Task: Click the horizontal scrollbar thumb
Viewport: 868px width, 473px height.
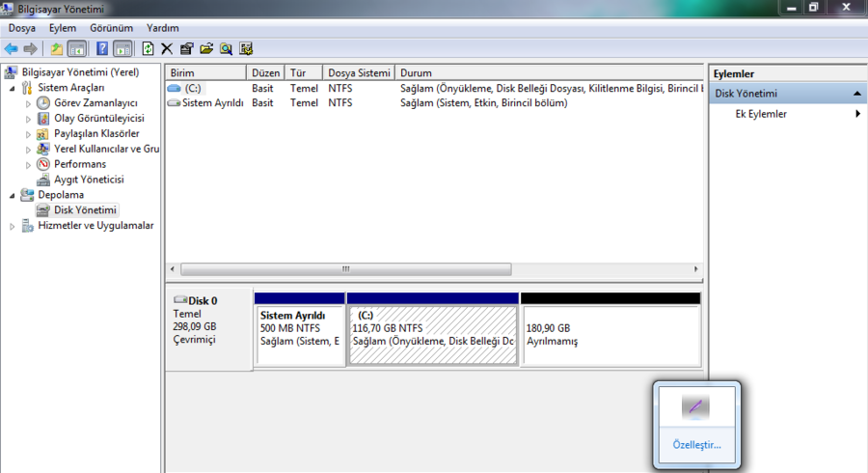Action: 346,269
